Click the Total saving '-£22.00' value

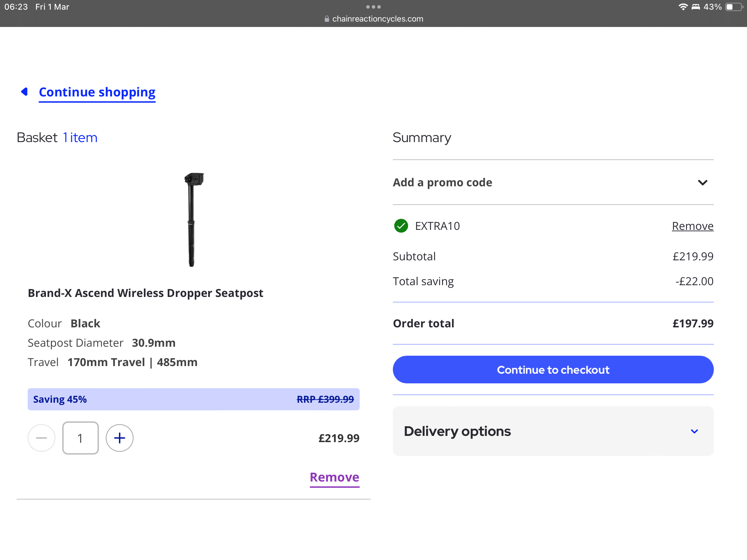[x=694, y=281]
